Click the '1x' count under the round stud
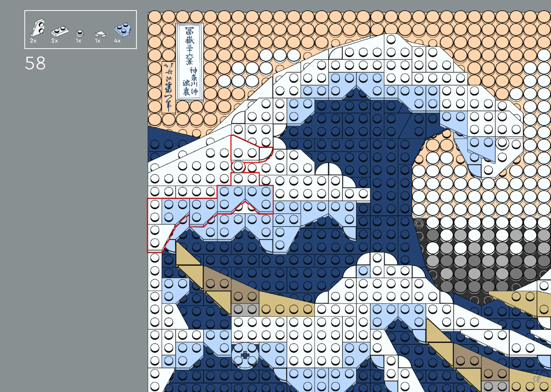The width and height of the screenshot is (551, 392). (79, 41)
